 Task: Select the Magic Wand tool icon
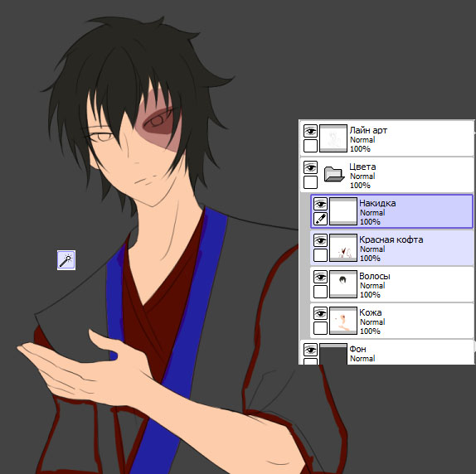tap(66, 260)
